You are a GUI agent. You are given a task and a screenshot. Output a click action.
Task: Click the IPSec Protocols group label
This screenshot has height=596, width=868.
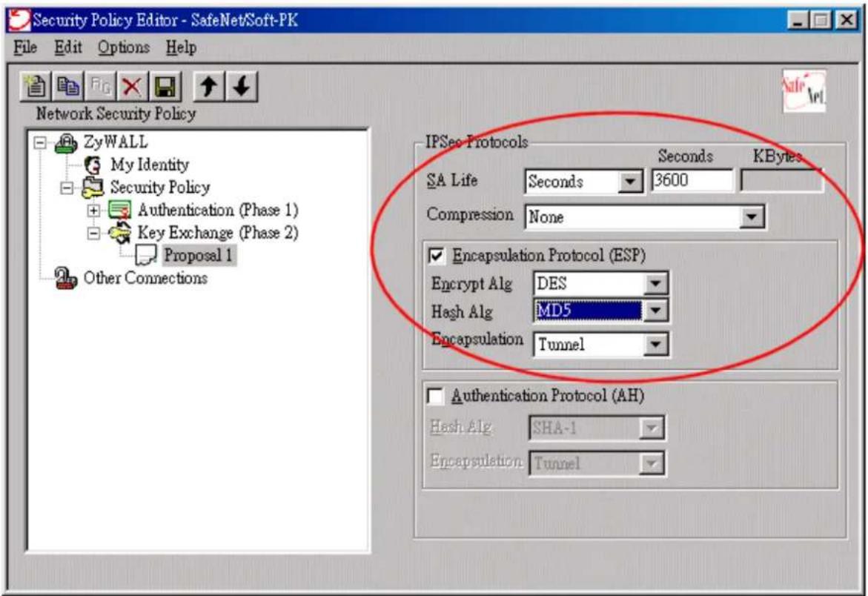(x=477, y=142)
